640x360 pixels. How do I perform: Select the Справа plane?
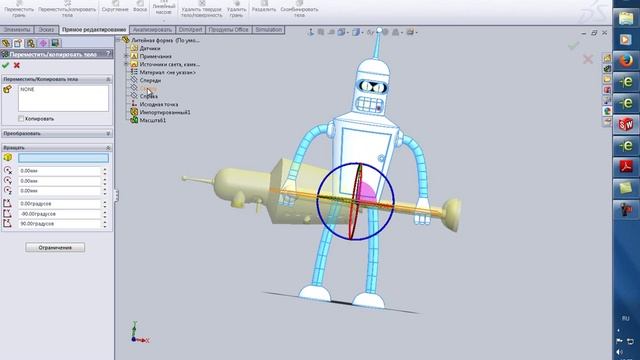149,96
